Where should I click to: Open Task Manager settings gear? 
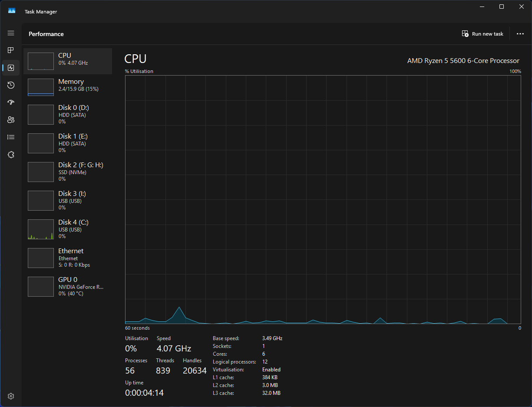(10, 396)
